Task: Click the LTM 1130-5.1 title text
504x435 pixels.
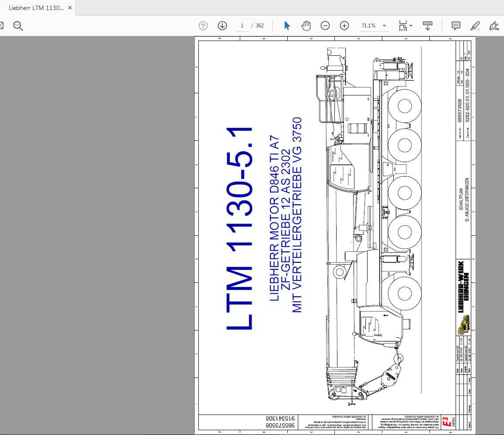Action: 239,229
